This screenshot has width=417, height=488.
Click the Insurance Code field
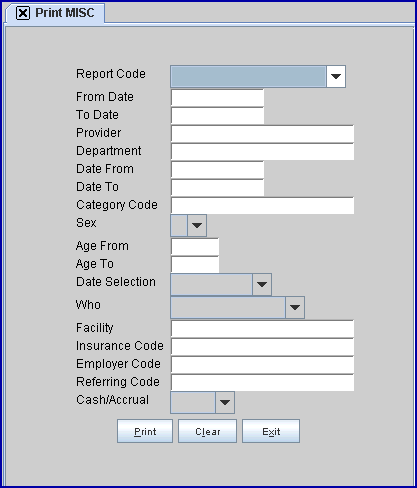(x=263, y=347)
